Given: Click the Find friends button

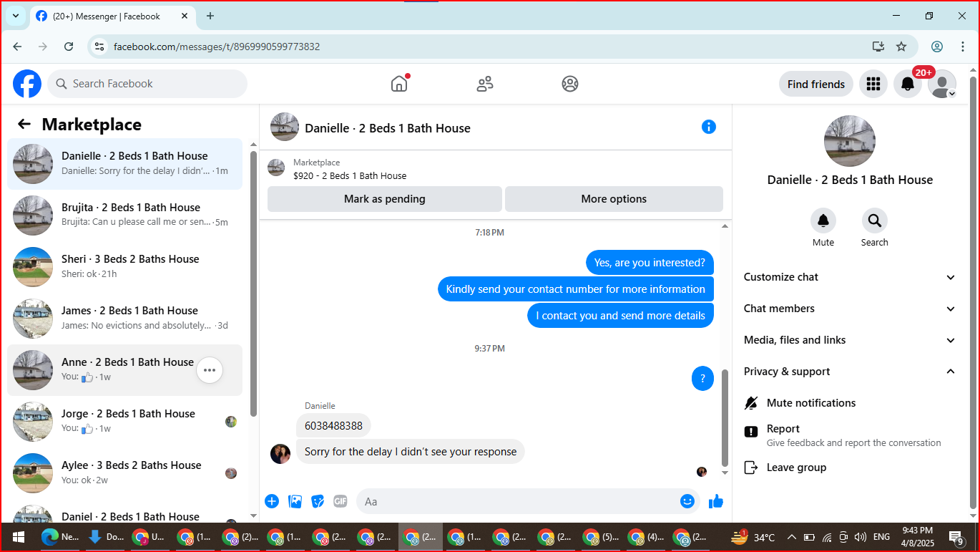Looking at the screenshot, I should tap(816, 84).
